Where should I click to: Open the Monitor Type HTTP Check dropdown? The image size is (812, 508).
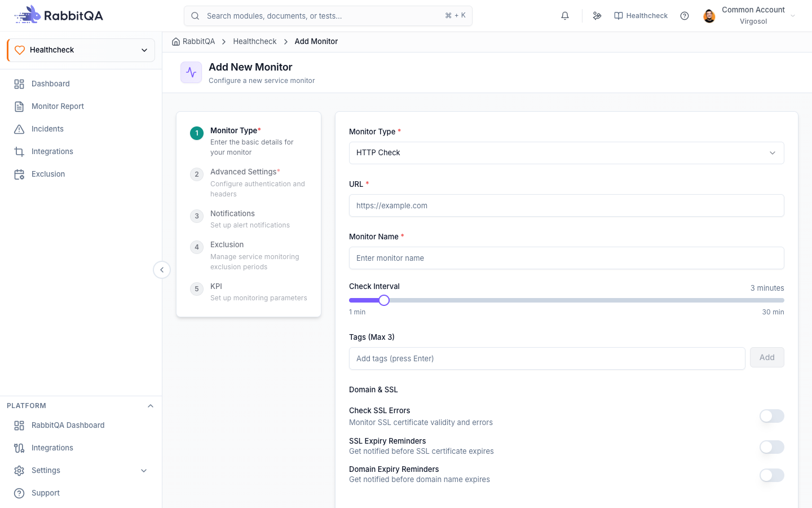(x=566, y=153)
